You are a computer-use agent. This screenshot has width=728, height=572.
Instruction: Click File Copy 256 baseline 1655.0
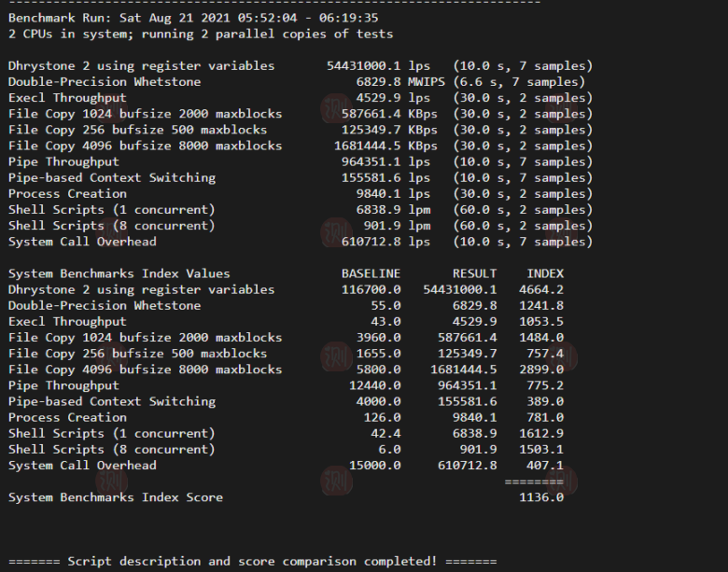click(378, 355)
